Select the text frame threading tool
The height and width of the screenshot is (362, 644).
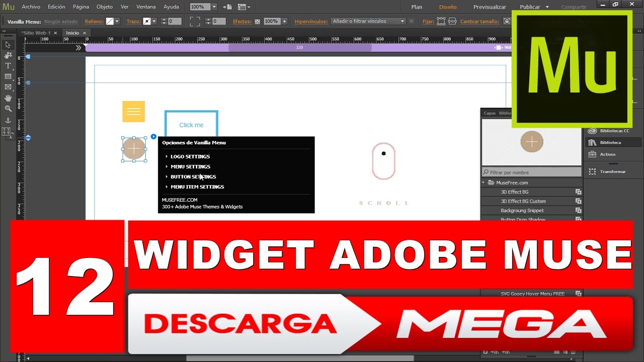[7, 132]
